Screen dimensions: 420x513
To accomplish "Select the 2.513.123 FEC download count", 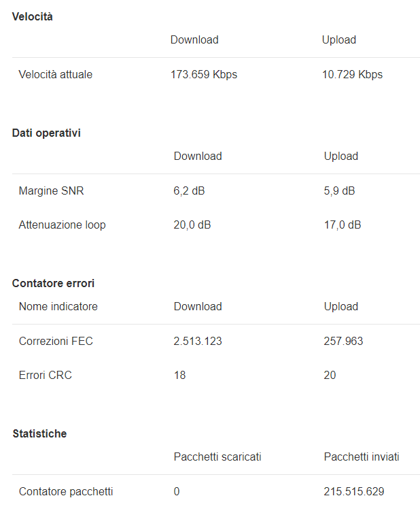I will (x=198, y=342).
